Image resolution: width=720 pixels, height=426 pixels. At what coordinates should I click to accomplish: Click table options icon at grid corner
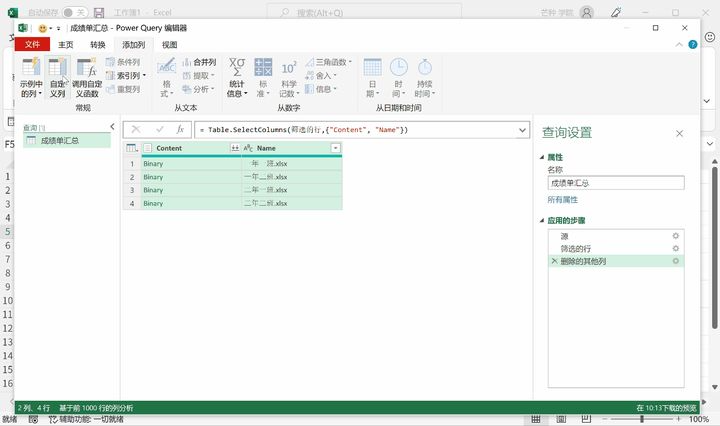pos(132,148)
